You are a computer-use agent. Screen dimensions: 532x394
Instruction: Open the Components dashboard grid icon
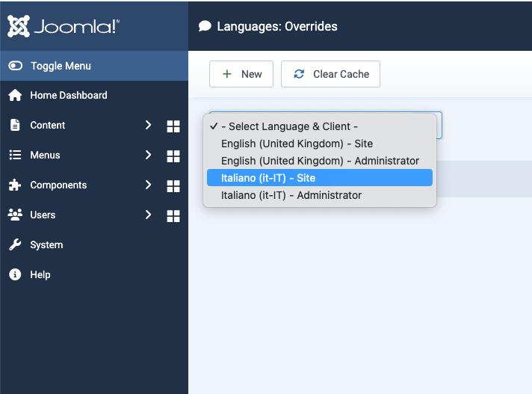[173, 186]
